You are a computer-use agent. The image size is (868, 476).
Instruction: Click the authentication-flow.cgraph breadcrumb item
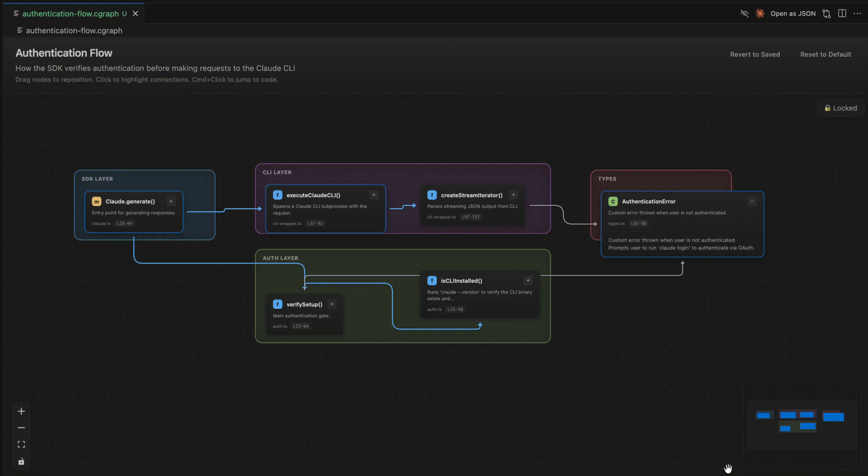tap(74, 30)
